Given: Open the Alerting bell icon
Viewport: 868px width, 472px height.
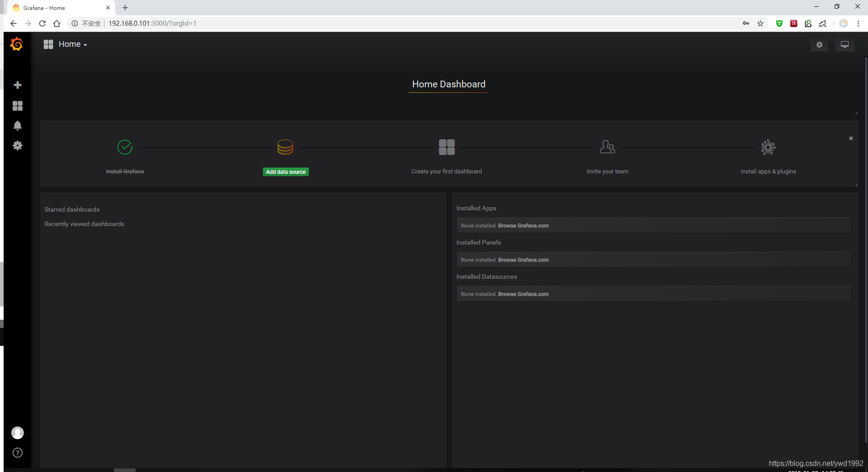Looking at the screenshot, I should click(x=18, y=126).
